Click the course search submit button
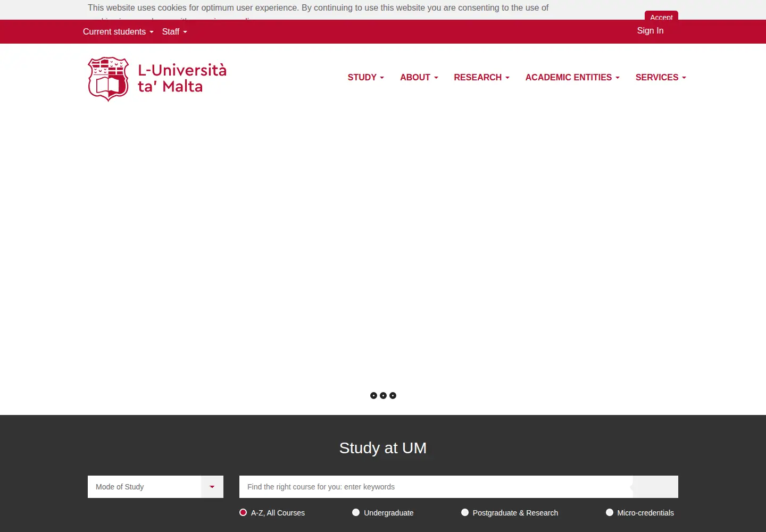The width and height of the screenshot is (766, 532). point(655,487)
